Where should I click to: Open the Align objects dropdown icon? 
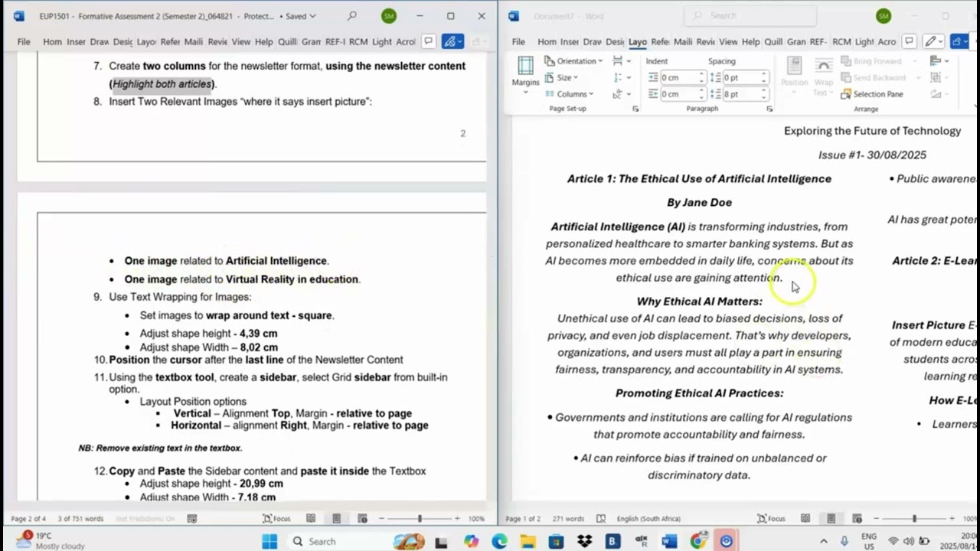[x=938, y=61]
